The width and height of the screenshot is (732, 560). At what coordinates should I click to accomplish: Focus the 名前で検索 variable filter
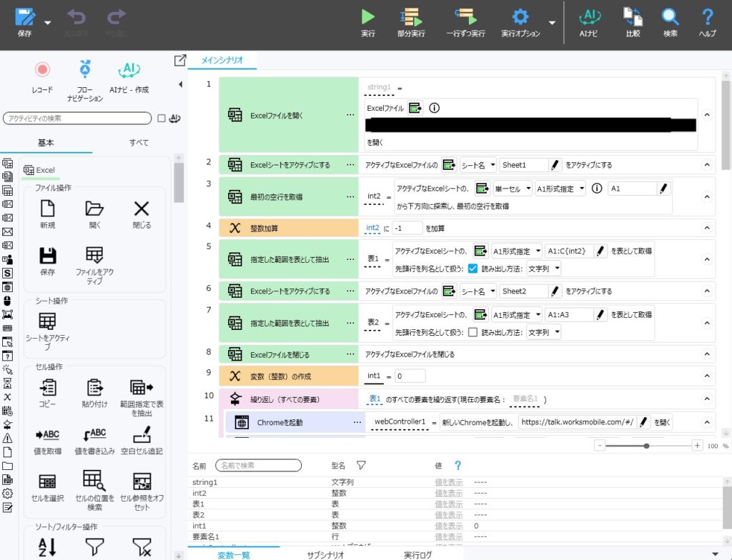pyautogui.click(x=258, y=465)
